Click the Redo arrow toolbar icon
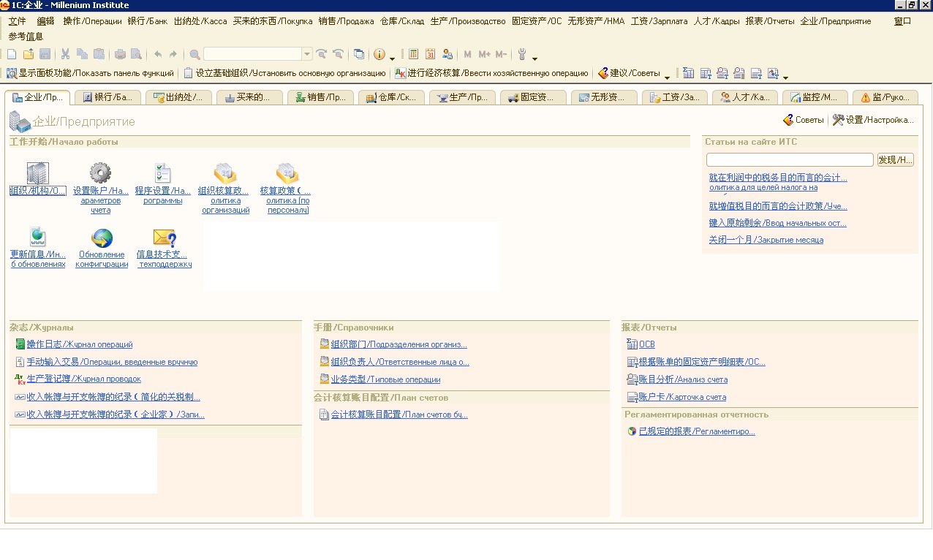 (x=173, y=54)
